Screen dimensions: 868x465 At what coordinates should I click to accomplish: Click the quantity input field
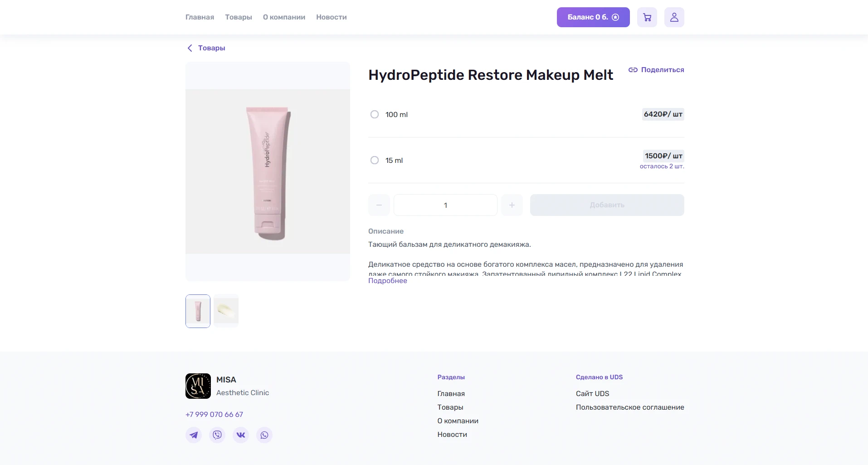tap(445, 205)
